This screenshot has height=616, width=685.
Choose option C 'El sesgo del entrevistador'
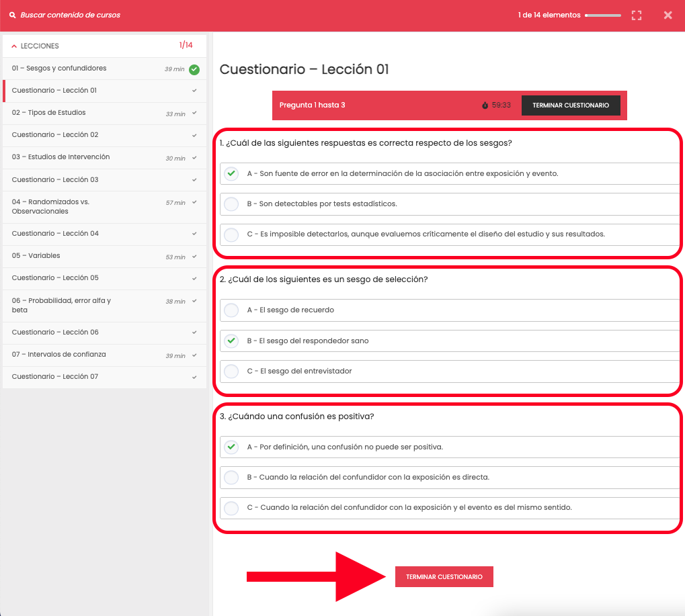point(231,371)
